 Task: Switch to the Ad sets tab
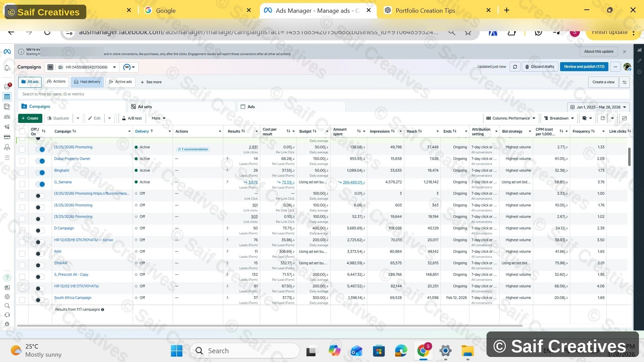[x=145, y=107]
